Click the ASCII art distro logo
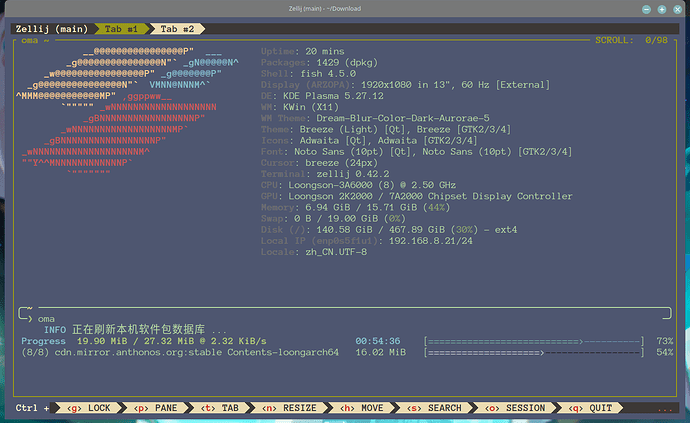 click(128, 112)
